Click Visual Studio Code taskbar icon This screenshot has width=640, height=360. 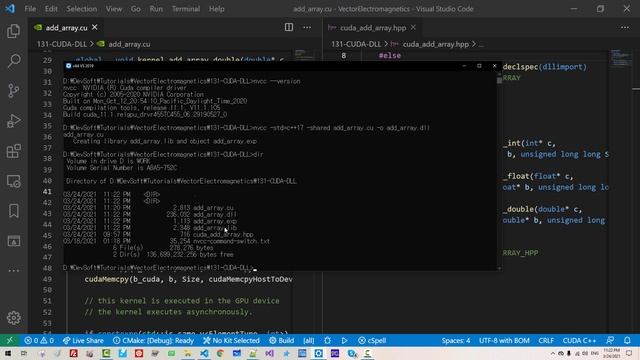click(204, 353)
